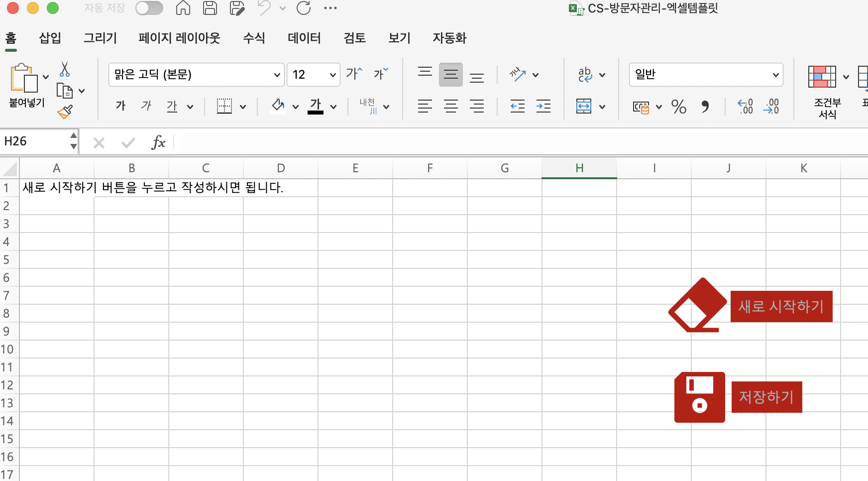Expand the borders dropdown arrow
Image resolution: width=868 pixels, height=481 pixels.
tap(243, 107)
